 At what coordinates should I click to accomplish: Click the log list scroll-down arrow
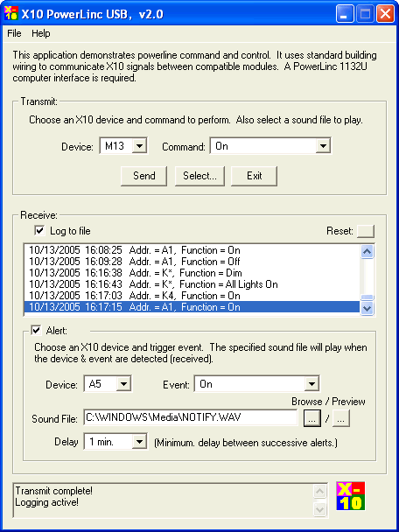click(x=367, y=308)
